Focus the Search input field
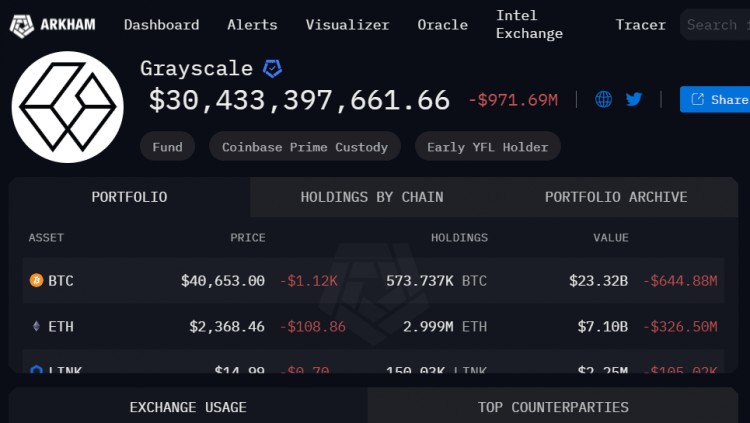Viewport: 750px width, 423px height. click(x=715, y=24)
